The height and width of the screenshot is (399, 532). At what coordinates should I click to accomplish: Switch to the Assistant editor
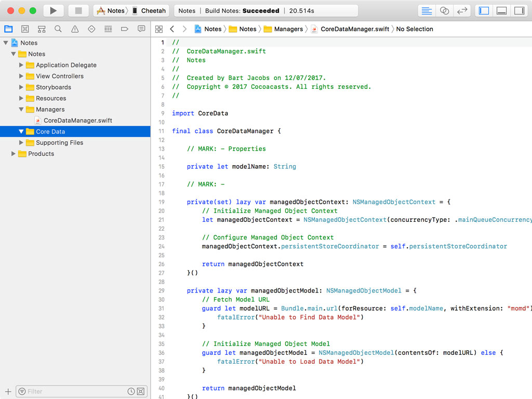tap(444, 10)
